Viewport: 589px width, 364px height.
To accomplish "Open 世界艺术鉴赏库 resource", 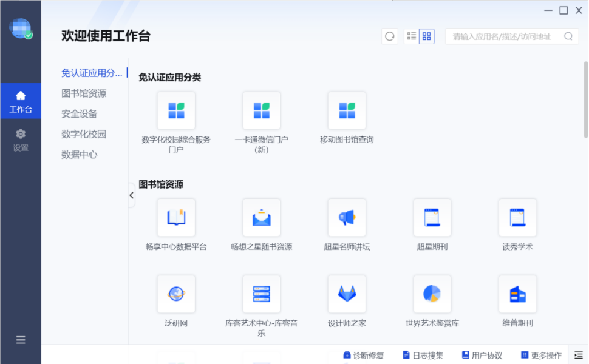I will pyautogui.click(x=432, y=294).
